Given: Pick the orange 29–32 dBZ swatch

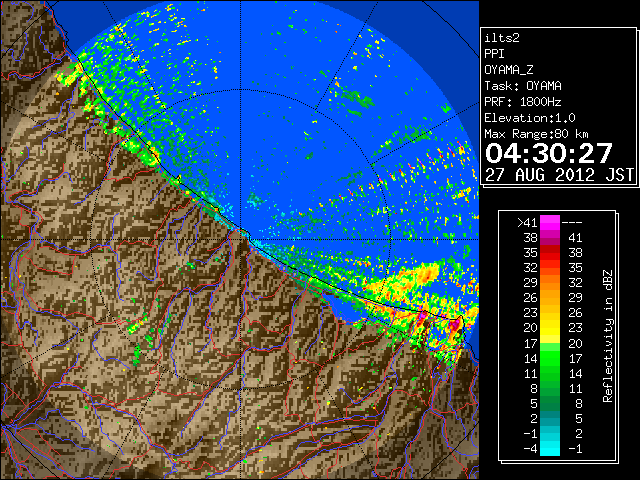Looking at the screenshot, I should pos(550,283).
